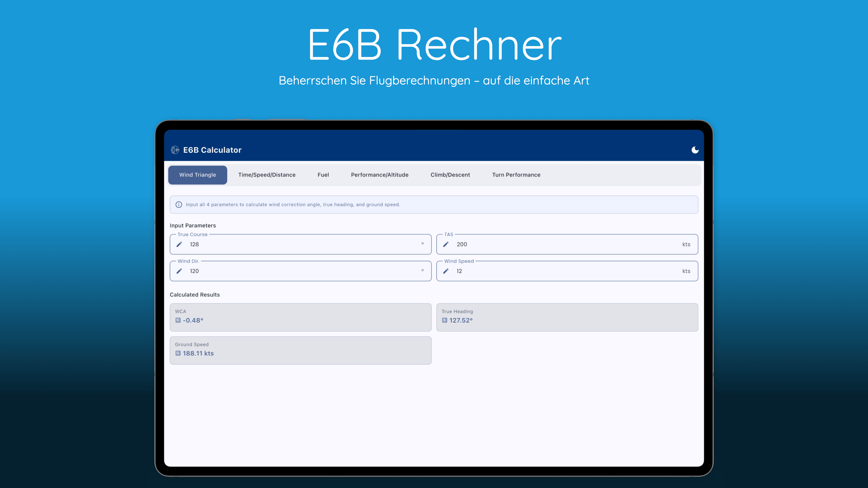The image size is (868, 488).
Task: Click the pencil icon in the TAS field
Action: tap(446, 244)
